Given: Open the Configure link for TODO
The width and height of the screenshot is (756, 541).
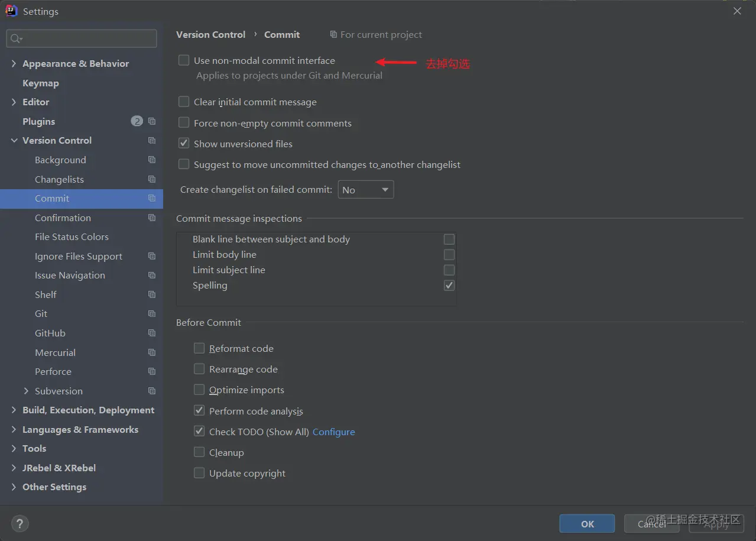Looking at the screenshot, I should [334, 432].
